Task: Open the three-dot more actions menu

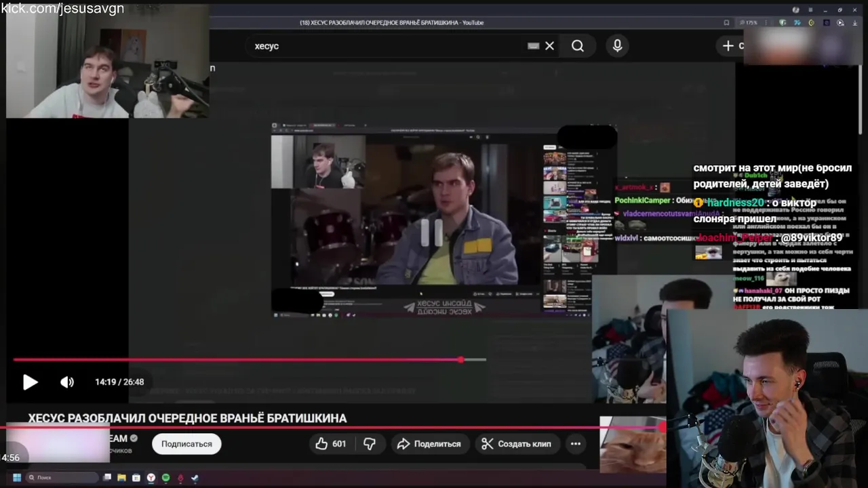Action: [575, 444]
